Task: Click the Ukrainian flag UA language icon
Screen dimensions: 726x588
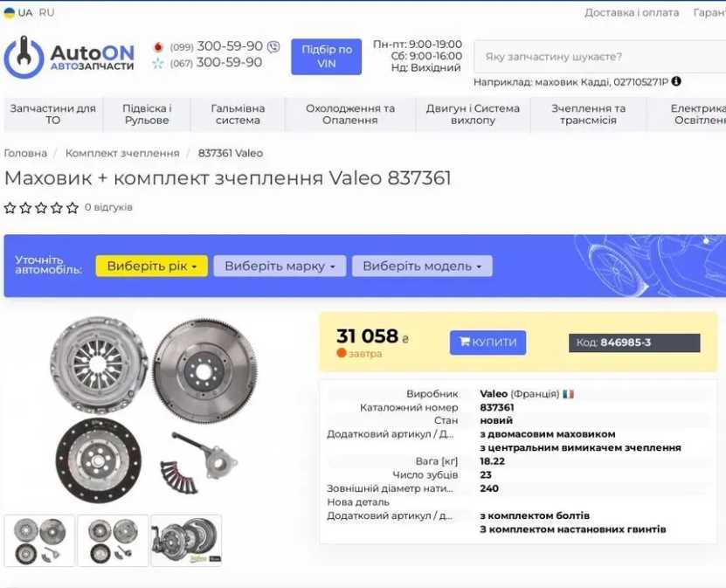Action: (10, 13)
